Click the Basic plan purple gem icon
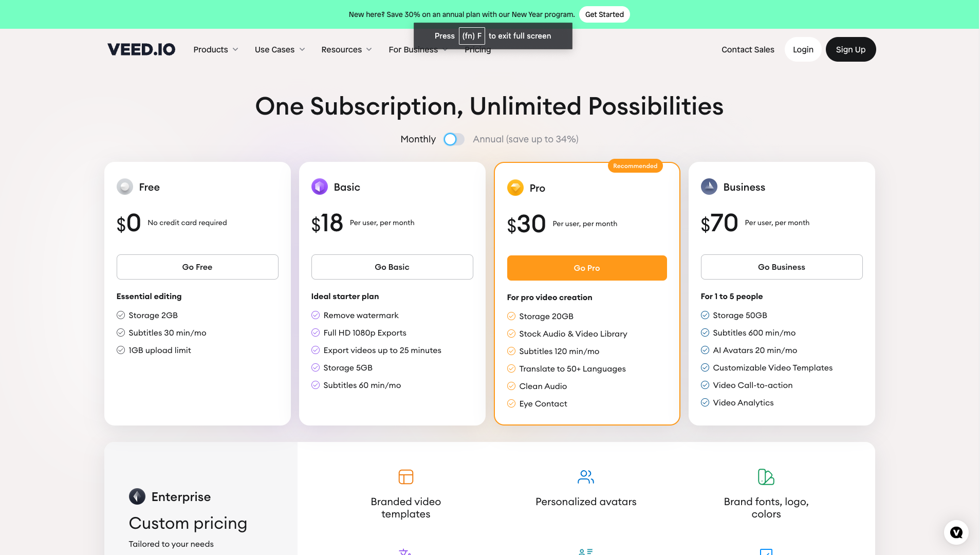Viewport: 980px width, 555px height. tap(320, 187)
